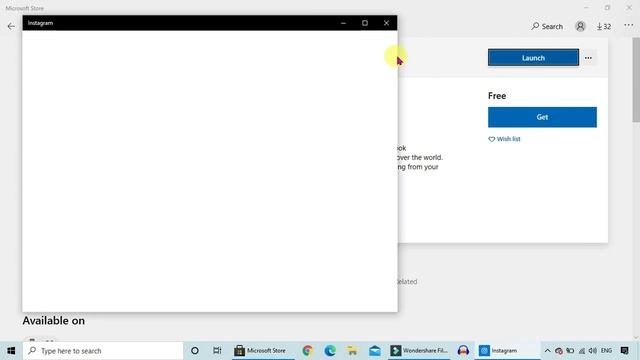Open the Mail app from the taskbar
640x360 pixels.
point(374,351)
